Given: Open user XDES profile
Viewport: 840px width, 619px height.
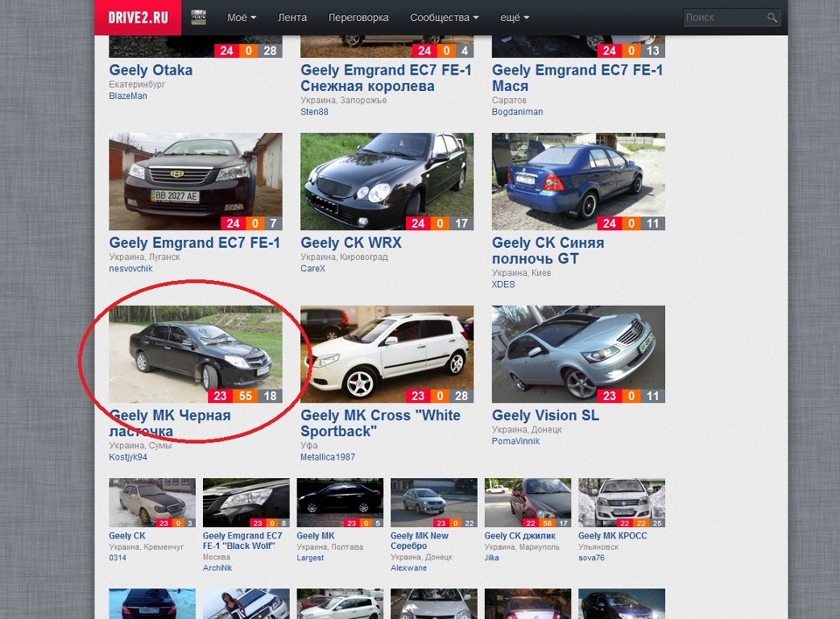Looking at the screenshot, I should (503, 285).
